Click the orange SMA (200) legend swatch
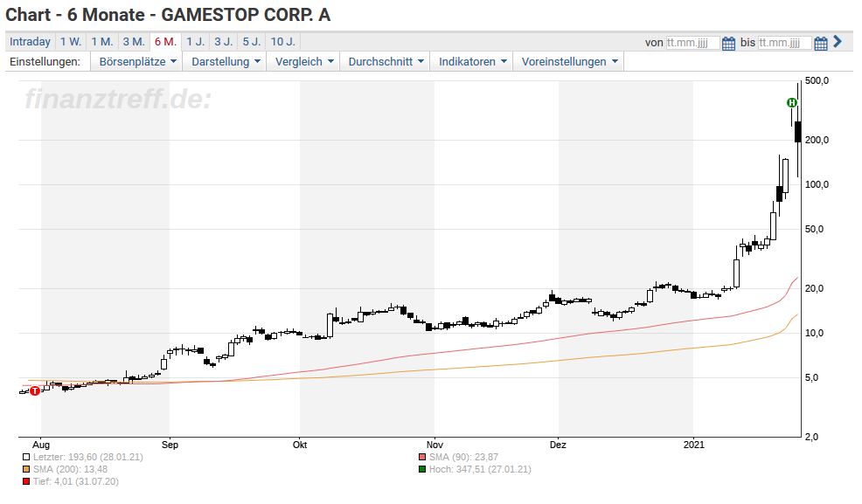Image resolution: width=862 pixels, height=504 pixels. click(x=26, y=469)
